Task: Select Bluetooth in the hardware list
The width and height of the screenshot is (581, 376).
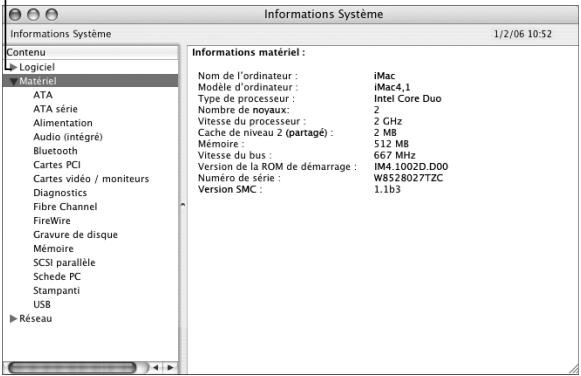Action: (56, 151)
